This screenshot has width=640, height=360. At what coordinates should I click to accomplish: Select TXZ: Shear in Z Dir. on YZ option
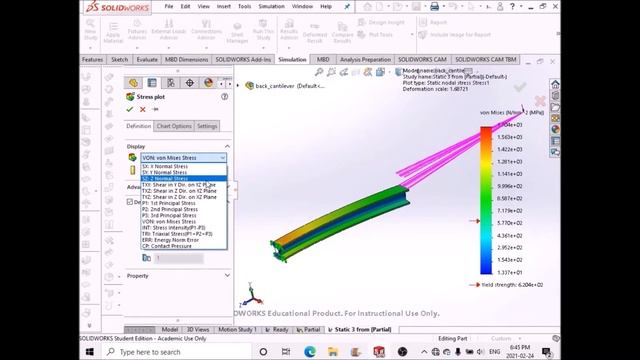tap(184, 191)
